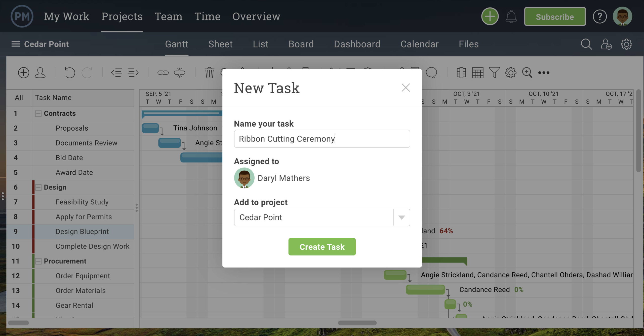644x336 pixels.
Task: Click the search magnifier icon
Action: pyautogui.click(x=586, y=44)
